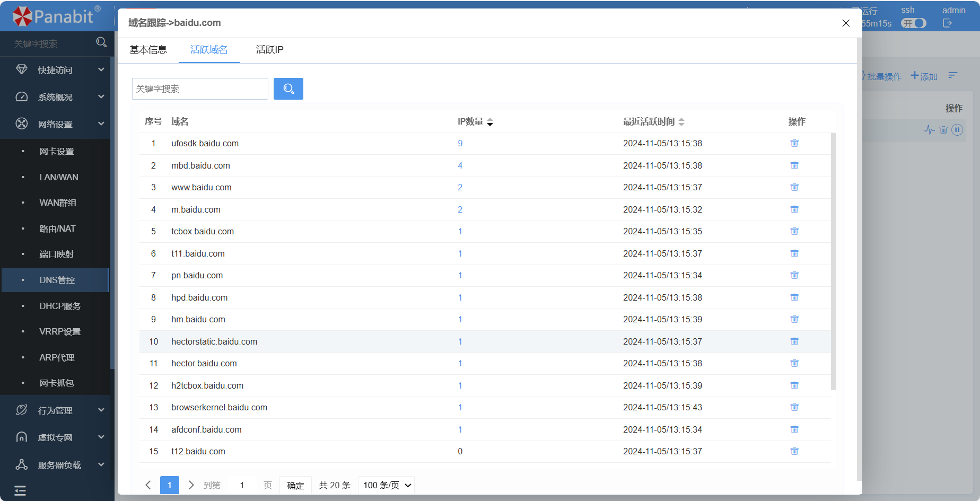Click the trash icon in background table row

click(x=943, y=130)
